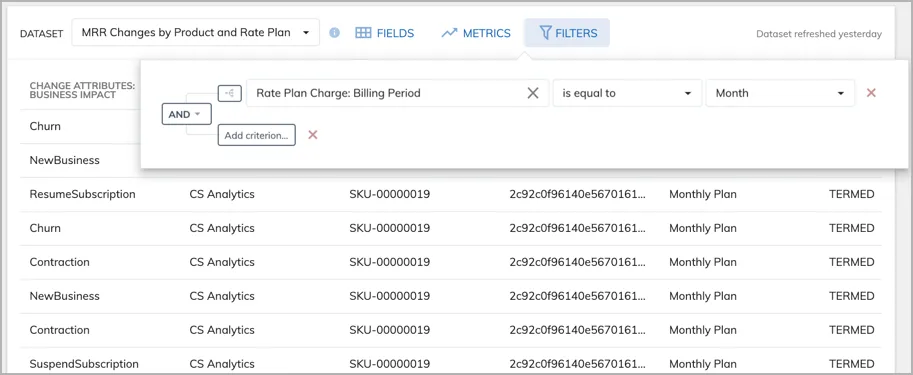913x375 pixels.
Task: Click the Fields grid icon
Action: (x=363, y=33)
